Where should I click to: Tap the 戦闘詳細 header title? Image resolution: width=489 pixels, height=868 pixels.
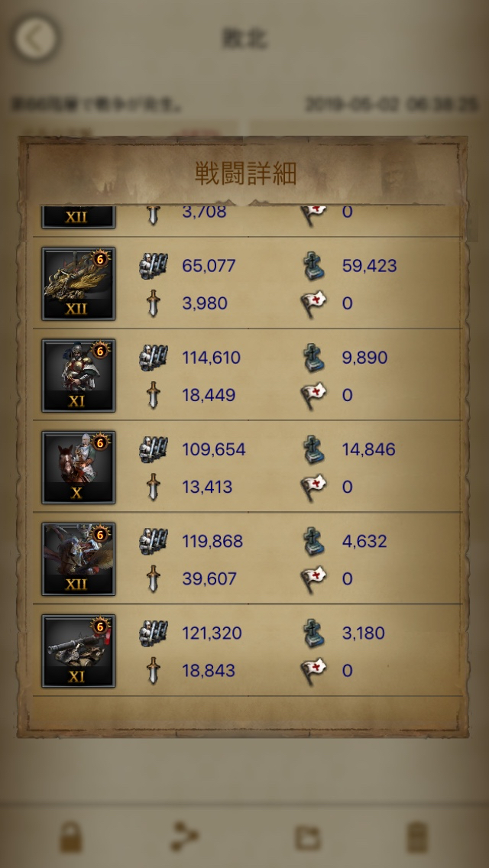[245, 173]
